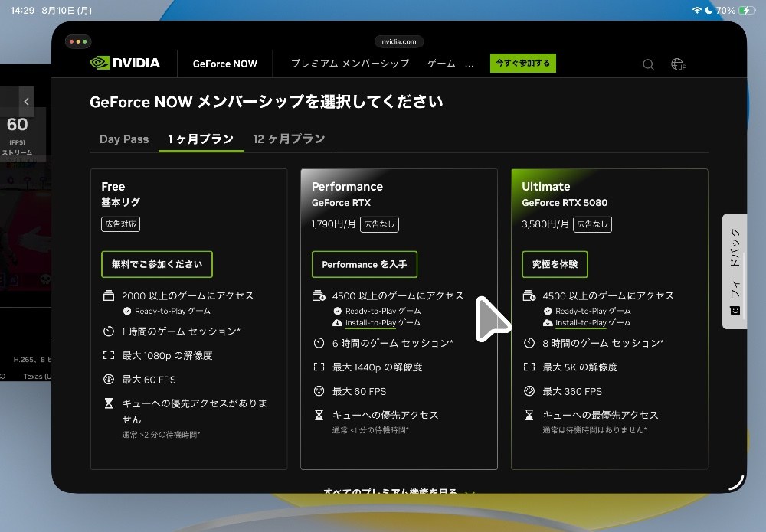Click the 広告なし badge in Performance plan
The image size is (766, 532).
click(380, 224)
